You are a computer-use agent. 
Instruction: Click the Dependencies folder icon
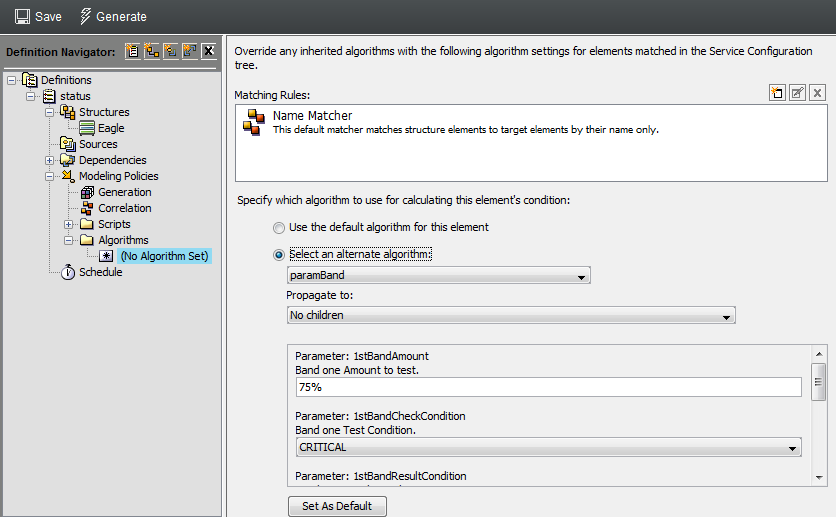click(68, 160)
